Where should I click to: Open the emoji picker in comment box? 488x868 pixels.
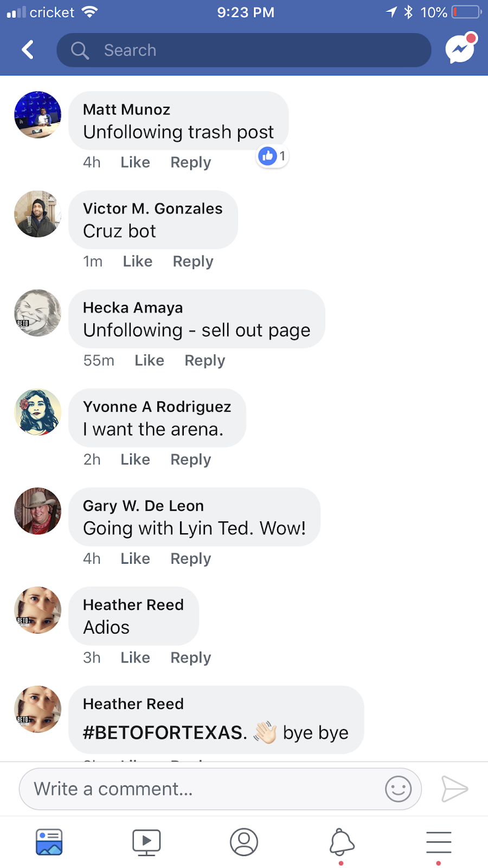(398, 789)
